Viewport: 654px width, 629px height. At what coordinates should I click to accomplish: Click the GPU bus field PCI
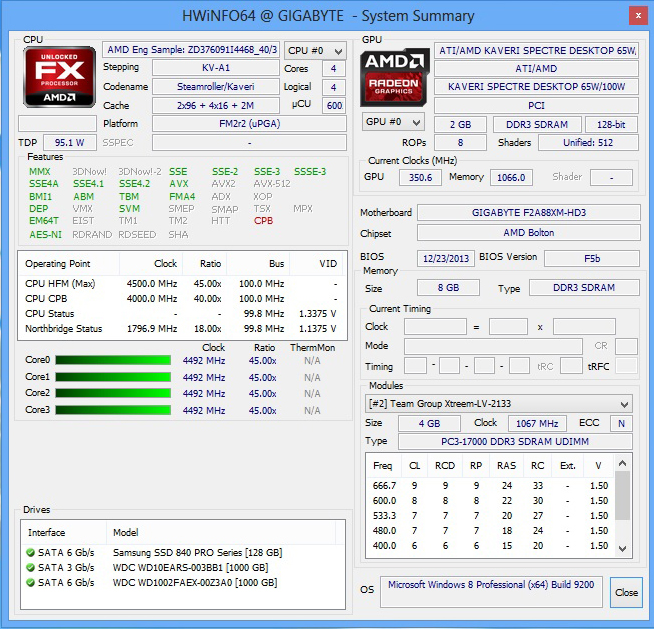pos(536,106)
